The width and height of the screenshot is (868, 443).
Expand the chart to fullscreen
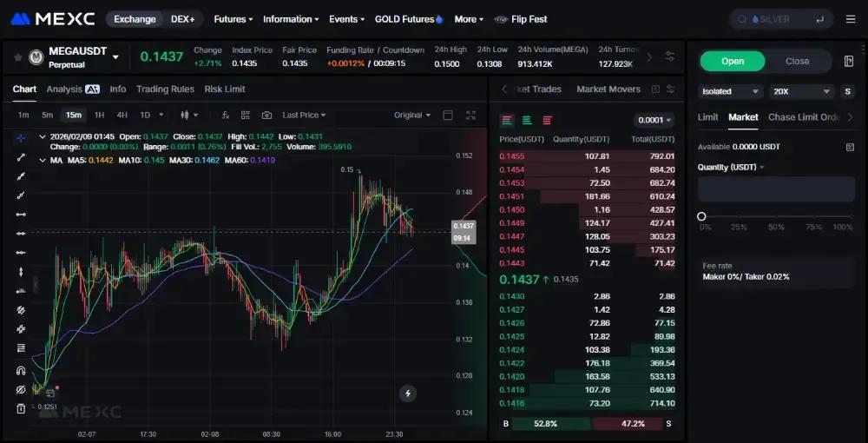pyautogui.click(x=470, y=116)
